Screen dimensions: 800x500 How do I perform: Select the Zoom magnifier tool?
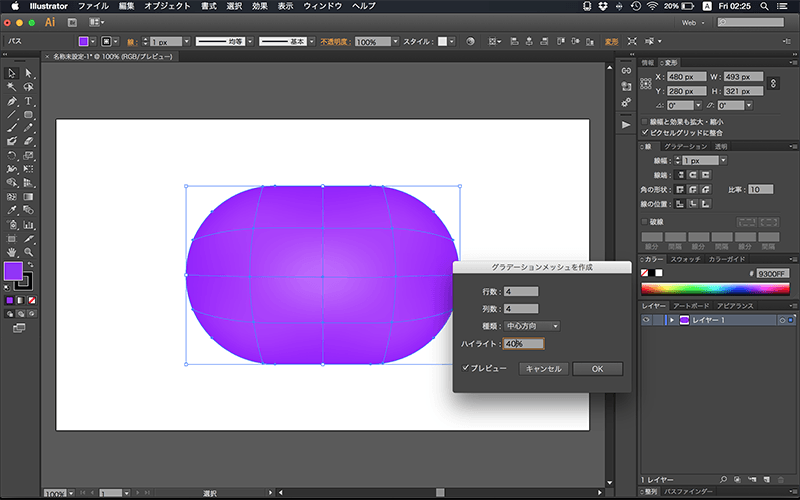[29, 253]
